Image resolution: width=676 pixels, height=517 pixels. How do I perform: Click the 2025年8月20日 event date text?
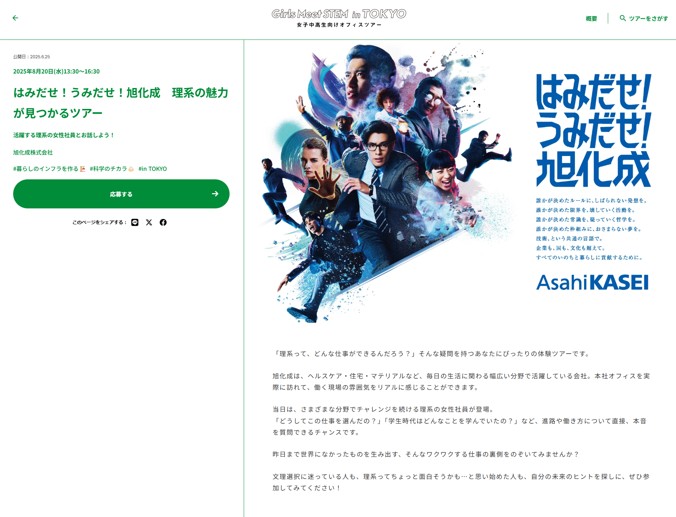pos(56,72)
